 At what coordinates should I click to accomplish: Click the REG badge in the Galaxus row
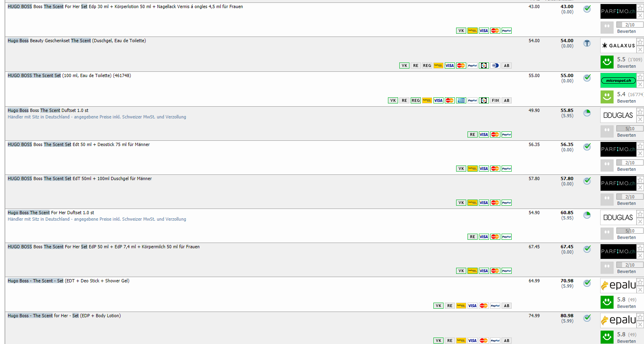[x=427, y=66]
